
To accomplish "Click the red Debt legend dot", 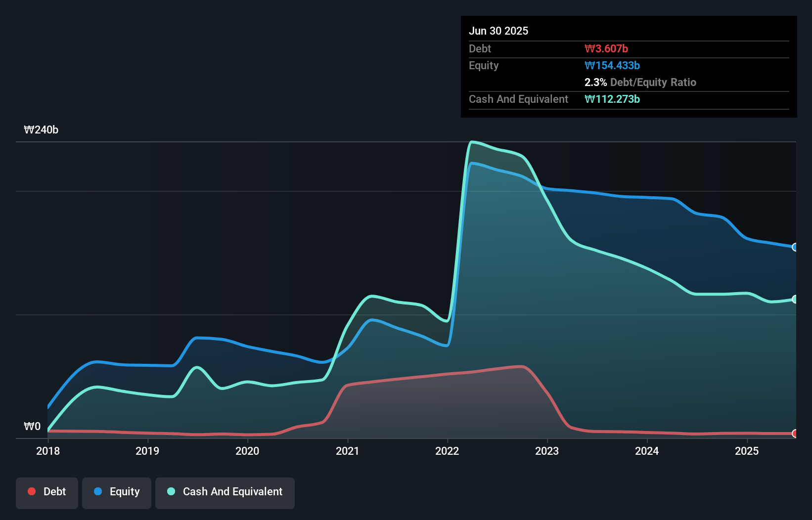I will coord(31,492).
